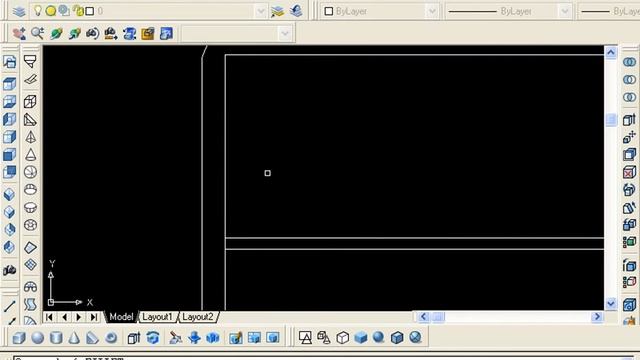Click horizontal scrollbar right arrow
Image resolution: width=640 pixels, height=360 pixels.
597,316
